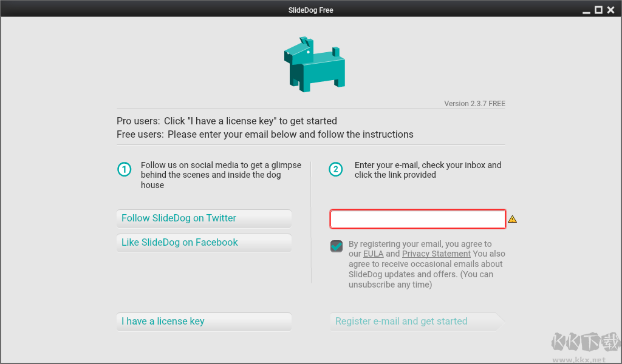Close the SlideDog Free window
The height and width of the screenshot is (364, 622).
pyautogui.click(x=611, y=10)
